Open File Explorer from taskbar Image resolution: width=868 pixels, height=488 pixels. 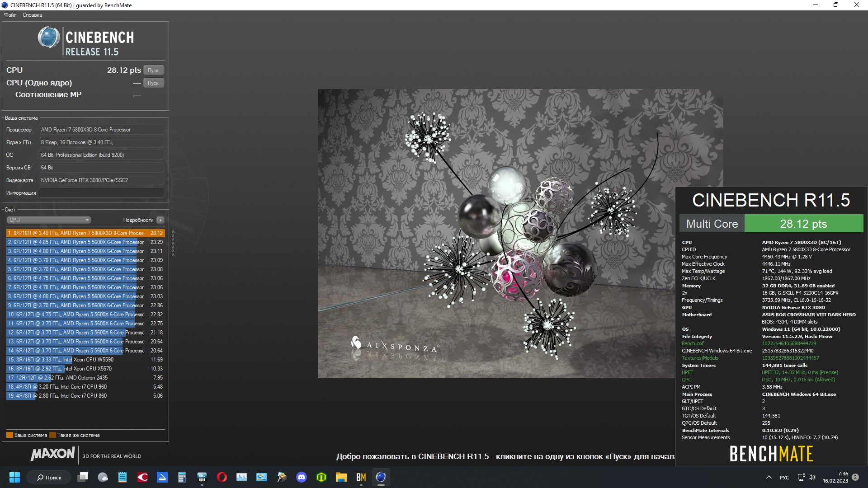coord(341,477)
